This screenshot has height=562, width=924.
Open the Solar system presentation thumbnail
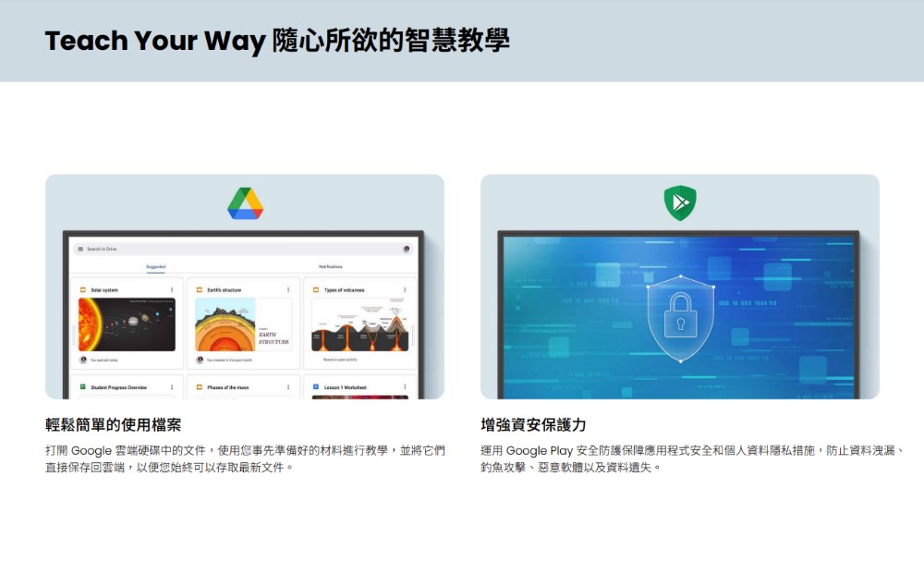[127, 324]
